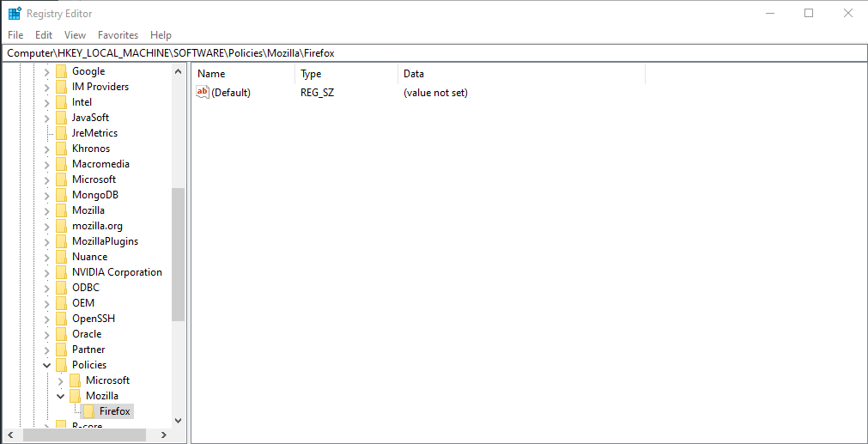Click the tree pane vertical scrollbar down arrow
This screenshot has height=444, width=868.
click(x=178, y=421)
